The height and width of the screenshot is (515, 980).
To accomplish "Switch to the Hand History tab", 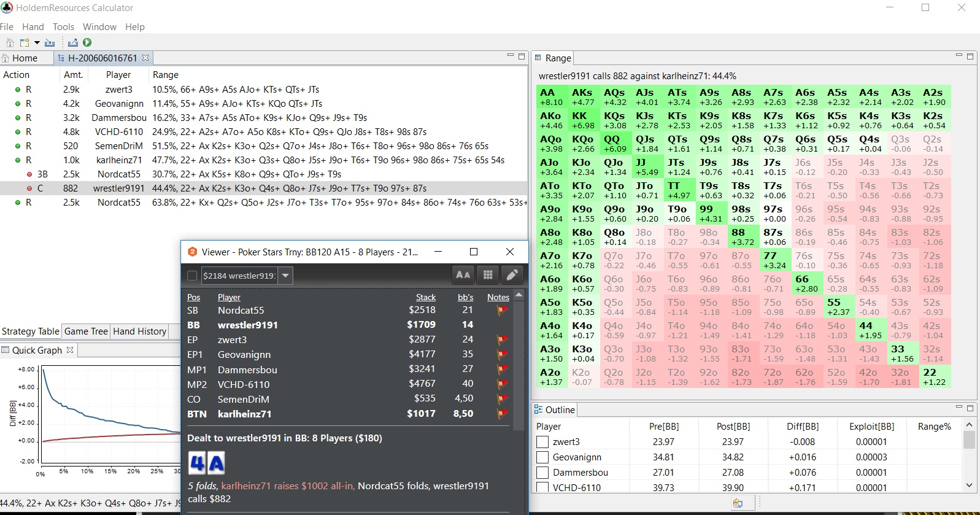I will pyautogui.click(x=140, y=331).
